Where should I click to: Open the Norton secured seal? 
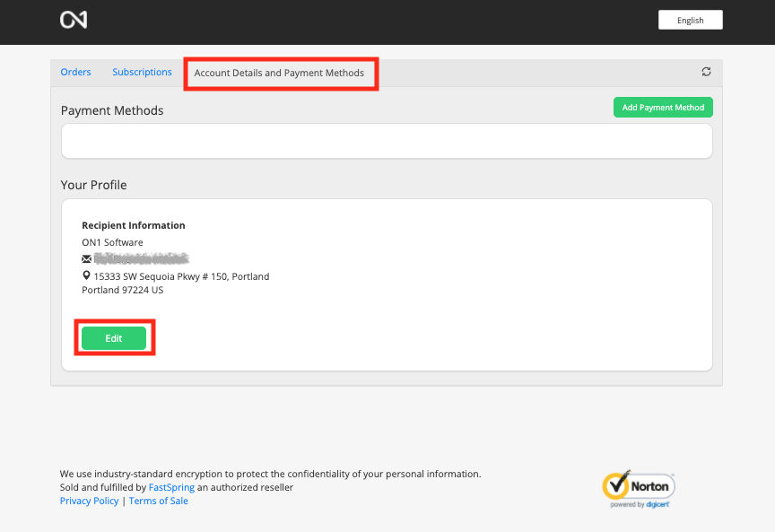(x=638, y=488)
